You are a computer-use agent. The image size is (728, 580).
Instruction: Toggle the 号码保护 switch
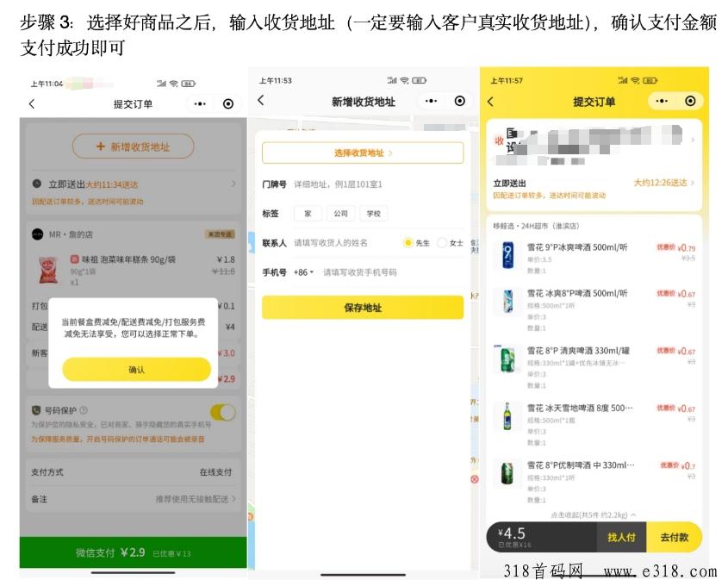point(223,412)
